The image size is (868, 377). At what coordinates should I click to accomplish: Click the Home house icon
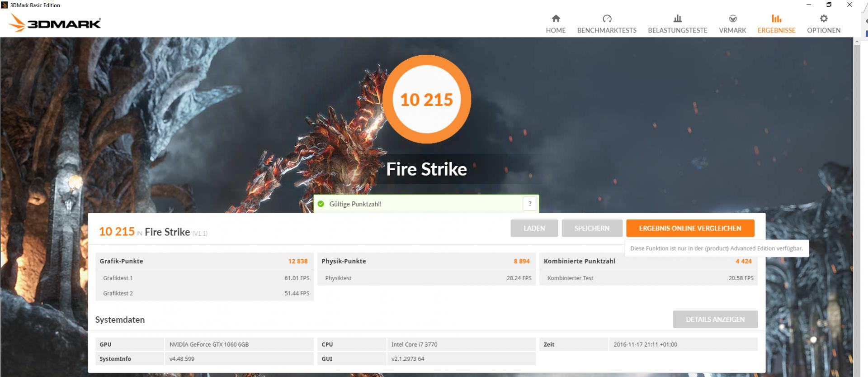coord(556,19)
